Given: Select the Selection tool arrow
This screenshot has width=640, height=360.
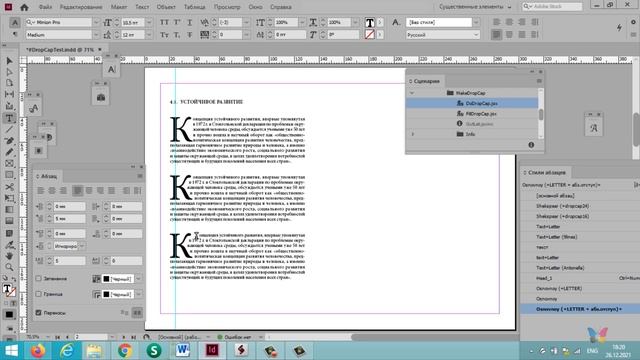Looking at the screenshot, I should [x=9, y=61].
